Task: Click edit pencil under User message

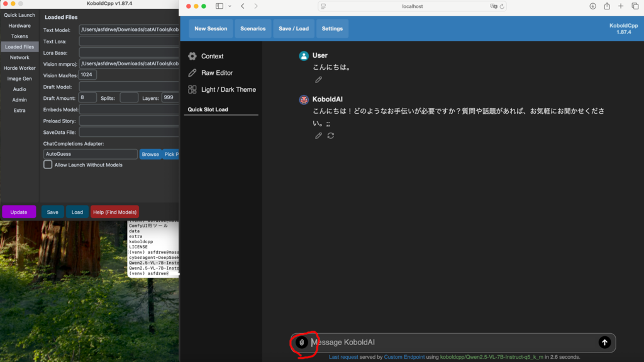Action: pyautogui.click(x=318, y=80)
